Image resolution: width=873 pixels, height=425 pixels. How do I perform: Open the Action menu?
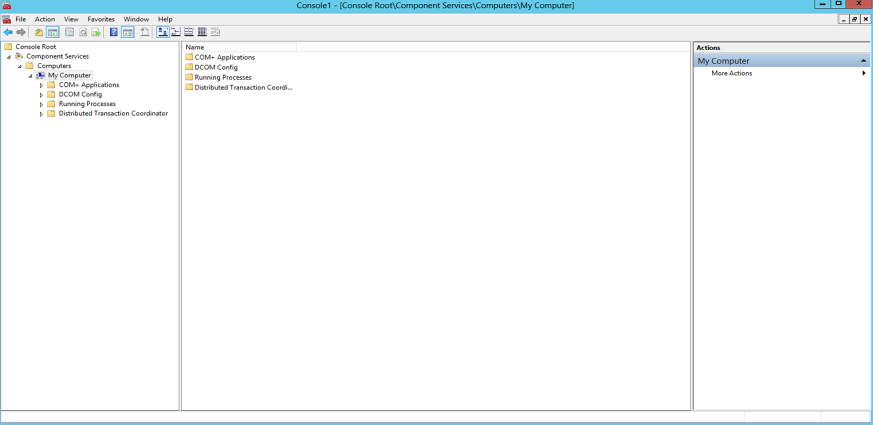(45, 19)
